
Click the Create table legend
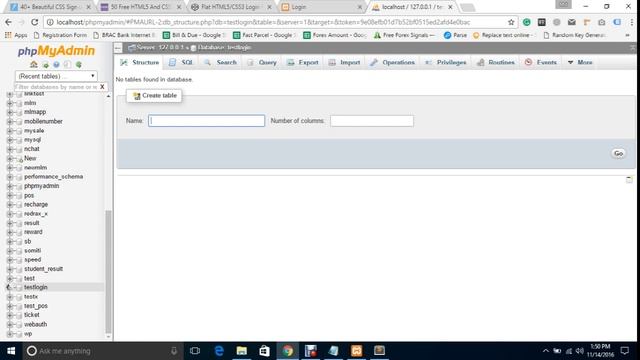tap(154, 96)
